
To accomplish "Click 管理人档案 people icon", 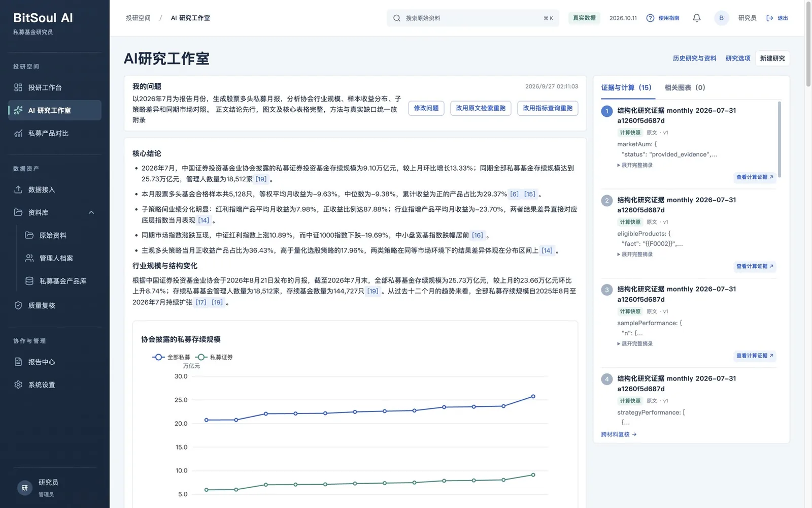I will [x=29, y=258].
